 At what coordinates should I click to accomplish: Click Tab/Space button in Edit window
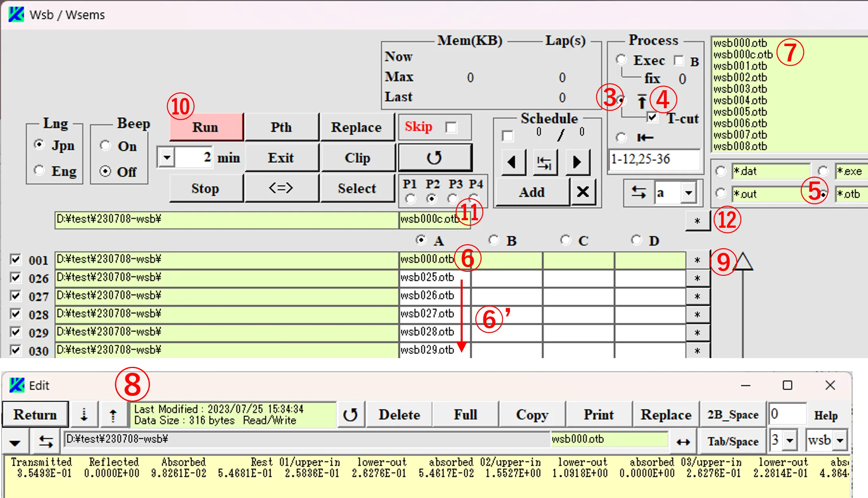[733, 441]
